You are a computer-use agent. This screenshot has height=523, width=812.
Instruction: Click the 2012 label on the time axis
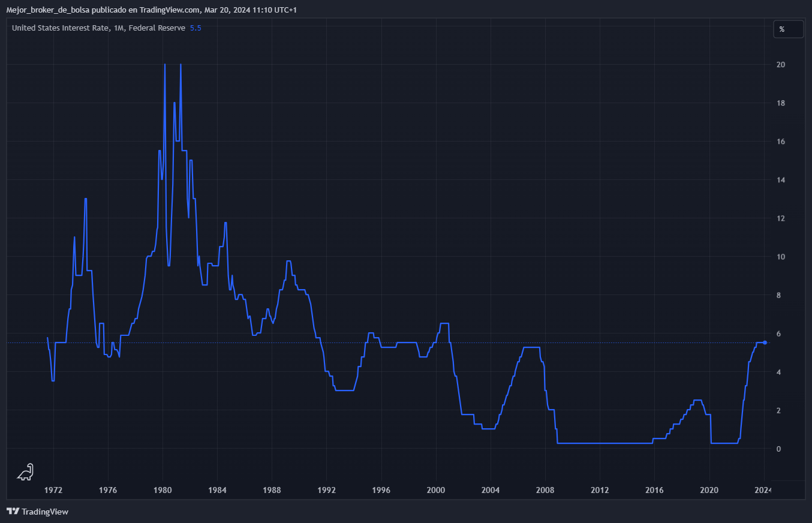coord(600,490)
